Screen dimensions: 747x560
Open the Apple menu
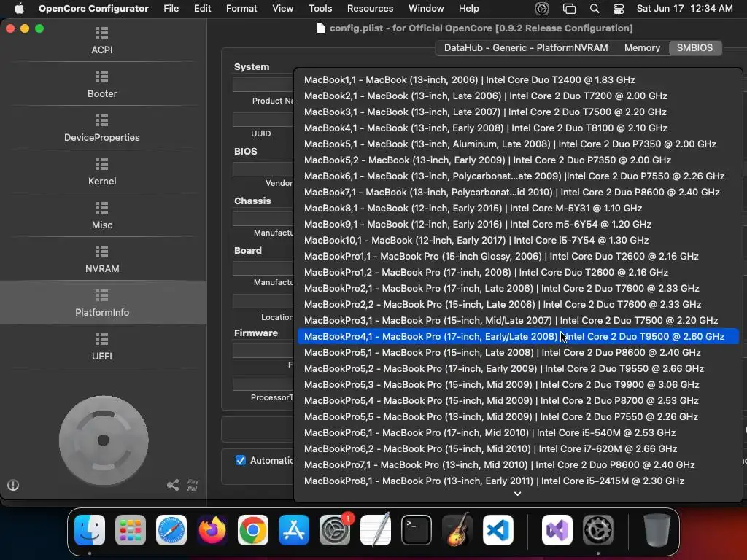tap(19, 9)
